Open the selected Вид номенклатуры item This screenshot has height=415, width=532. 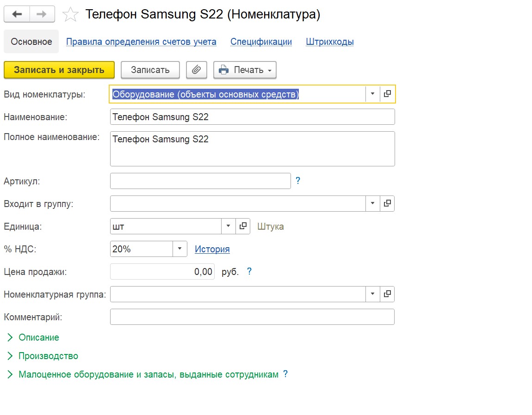[387, 94]
